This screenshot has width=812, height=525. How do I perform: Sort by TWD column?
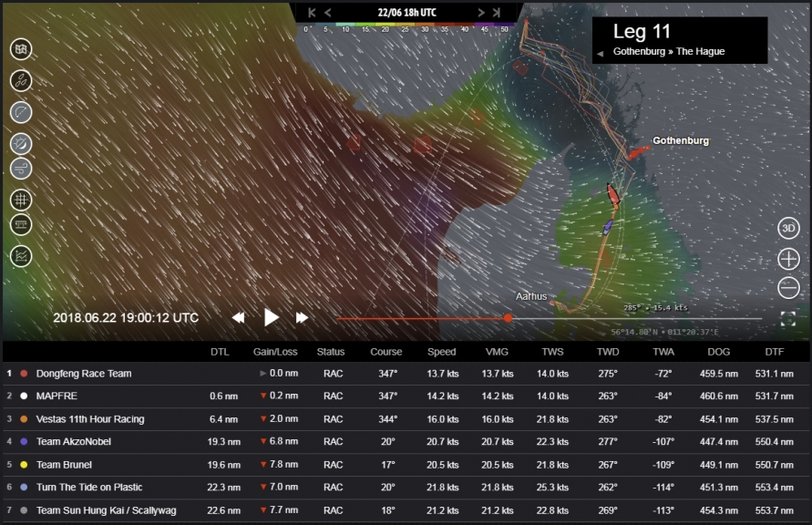pyautogui.click(x=608, y=352)
